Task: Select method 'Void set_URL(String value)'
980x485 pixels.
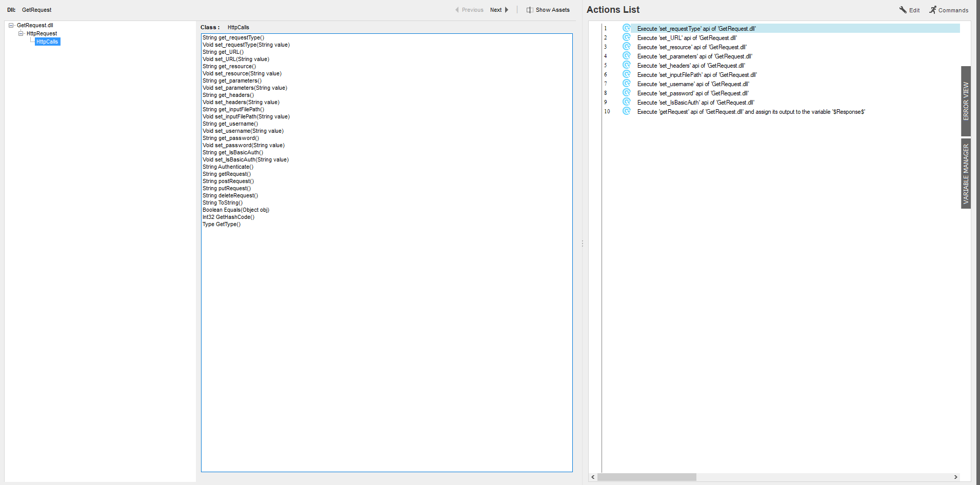Action: 236,59
